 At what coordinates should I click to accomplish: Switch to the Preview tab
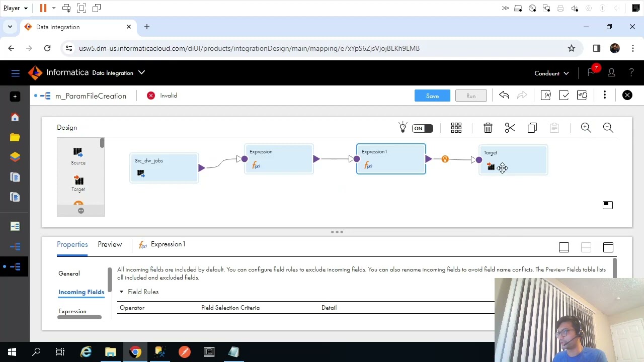[110, 244]
